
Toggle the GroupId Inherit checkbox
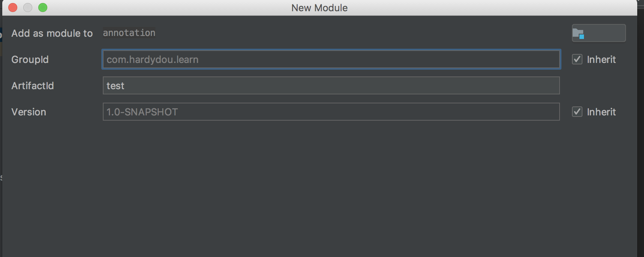click(x=577, y=59)
